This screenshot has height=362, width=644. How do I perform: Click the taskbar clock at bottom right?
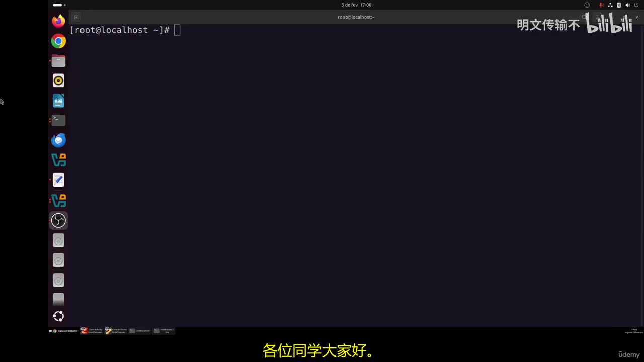(634, 331)
